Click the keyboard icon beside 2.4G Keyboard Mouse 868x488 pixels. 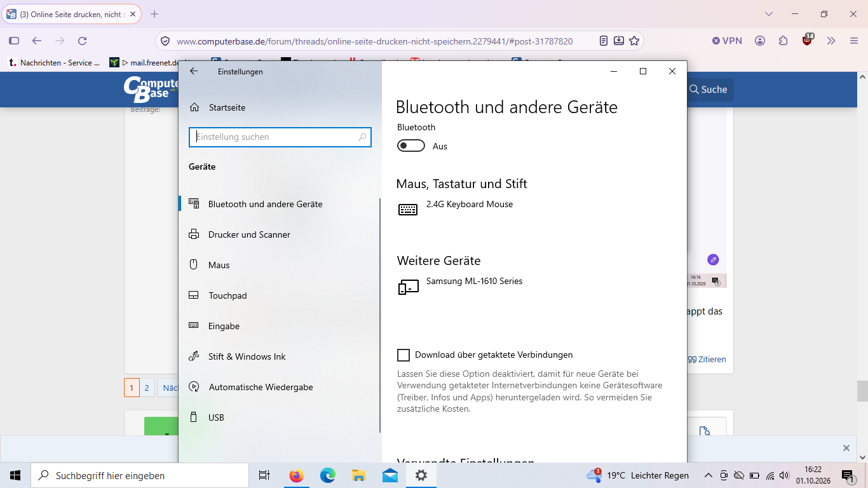[408, 209]
